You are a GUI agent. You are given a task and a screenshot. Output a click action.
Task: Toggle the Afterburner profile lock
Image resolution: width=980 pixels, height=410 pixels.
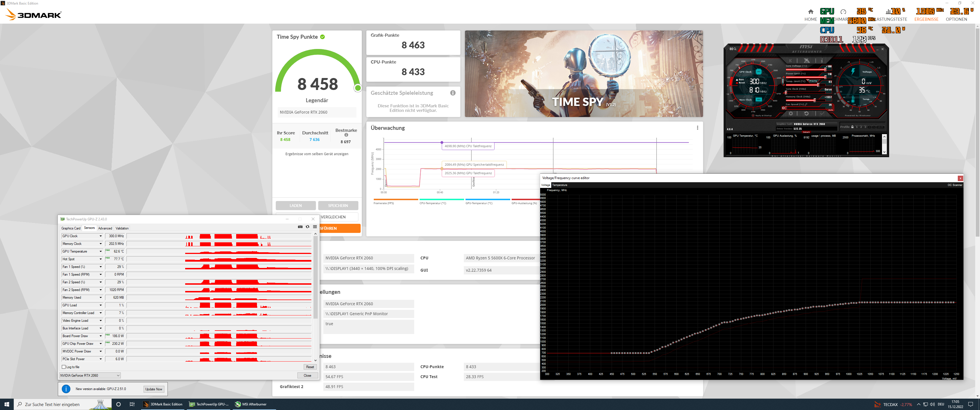tap(853, 127)
